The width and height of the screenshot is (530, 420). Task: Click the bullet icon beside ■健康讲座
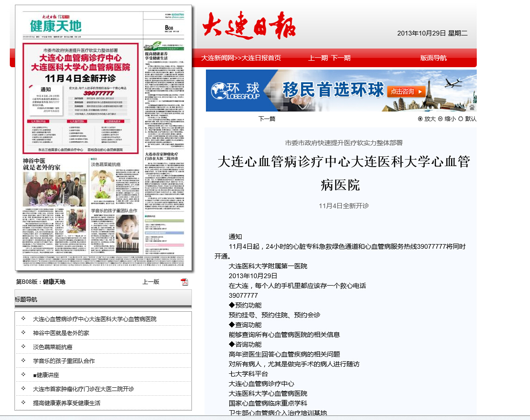click(x=23, y=375)
